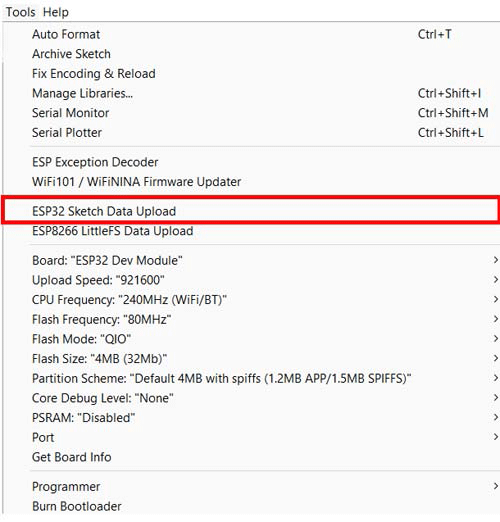Select Burn Bootloader
500x522 pixels.
(251, 506)
